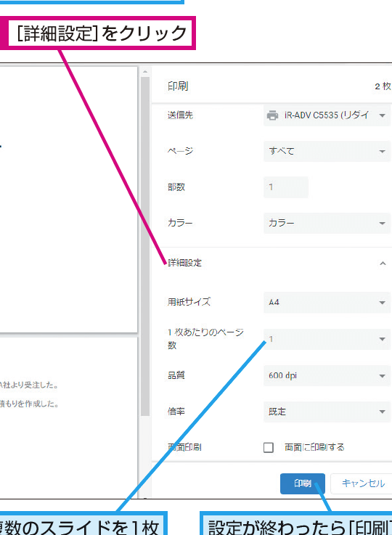Click the 部数 label
392x535 pixels.
tap(176, 187)
